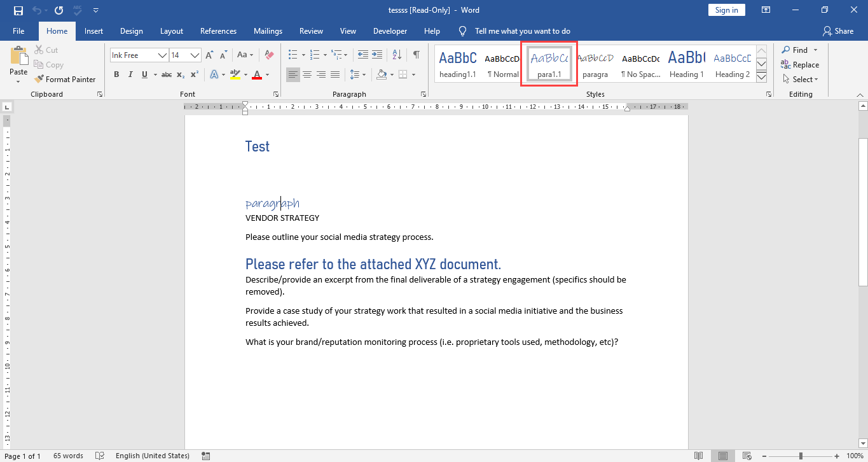Viewport: 868px width, 462px height.
Task: Center align the paragraph
Action: click(307, 74)
